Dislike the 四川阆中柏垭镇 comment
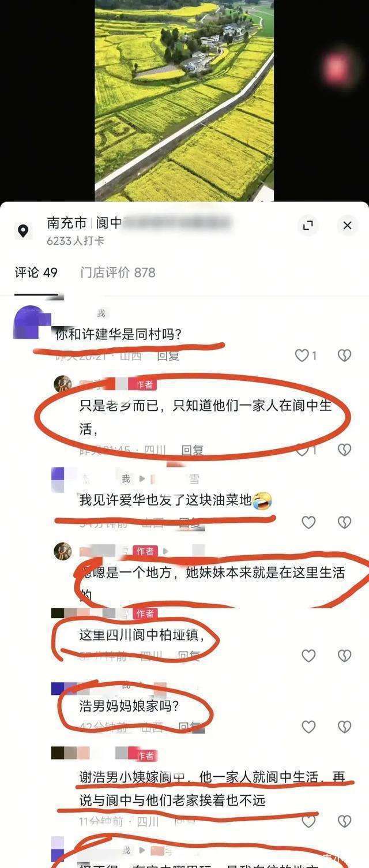 (x=344, y=656)
